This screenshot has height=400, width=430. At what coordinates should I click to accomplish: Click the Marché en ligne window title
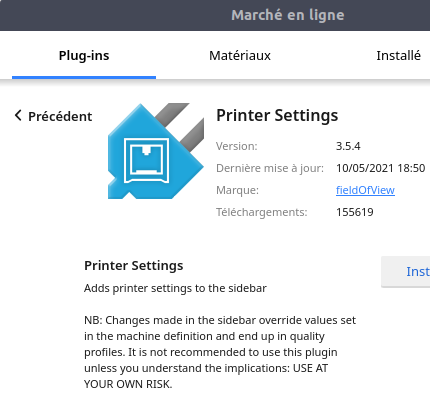[288, 15]
